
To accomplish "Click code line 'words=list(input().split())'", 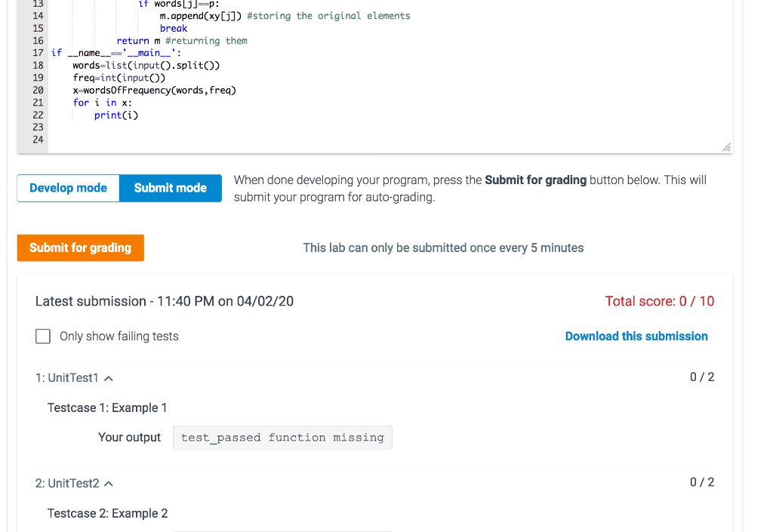I will click(x=146, y=66).
